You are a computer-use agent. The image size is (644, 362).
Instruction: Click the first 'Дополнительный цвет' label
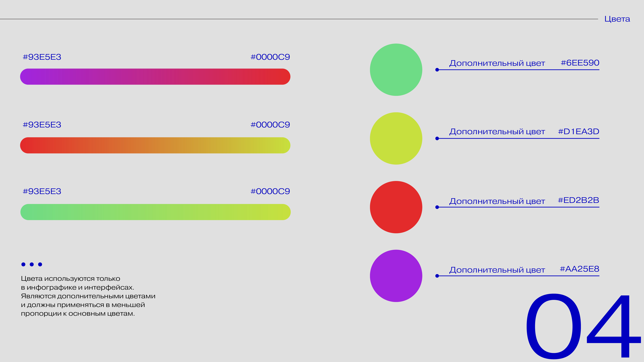pos(497,63)
